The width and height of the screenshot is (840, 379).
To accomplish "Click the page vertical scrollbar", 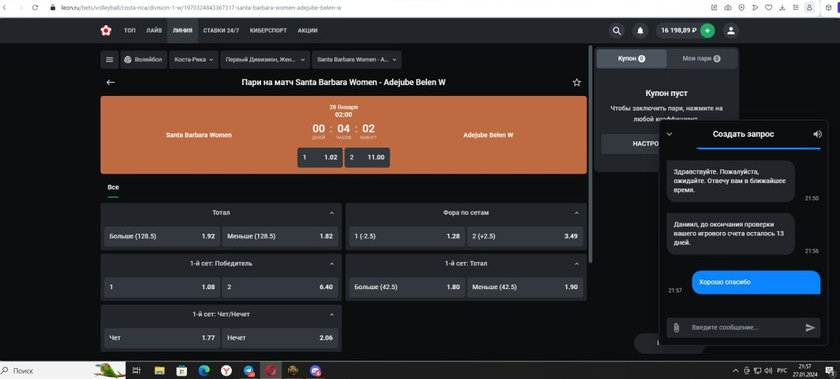I will pos(590,154).
